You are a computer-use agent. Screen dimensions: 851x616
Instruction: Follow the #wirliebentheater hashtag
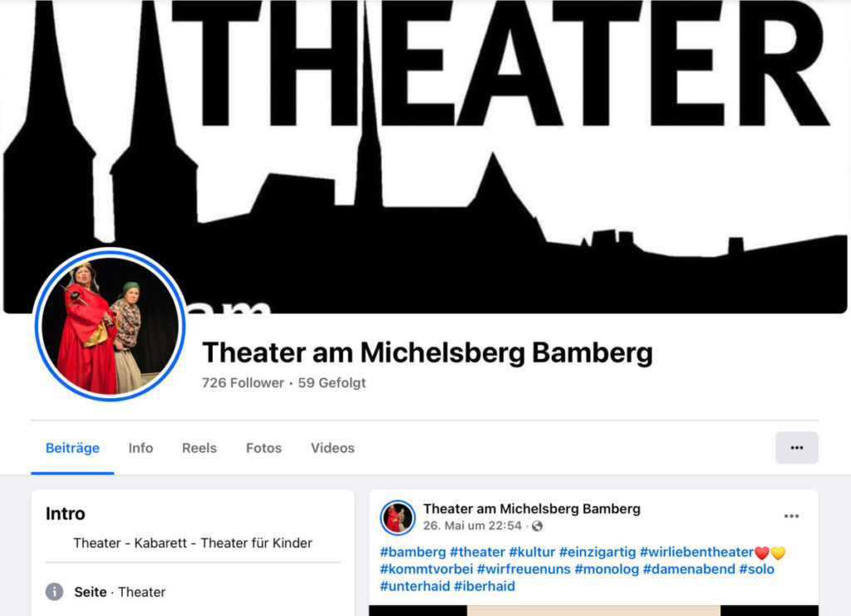[x=697, y=552]
